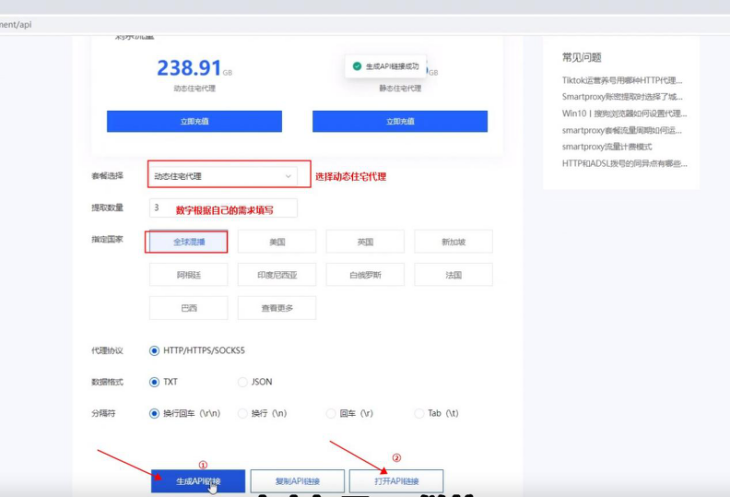Open the smartproxy流量计费模式 FAQ link
The image size is (730, 497).
click(x=606, y=147)
